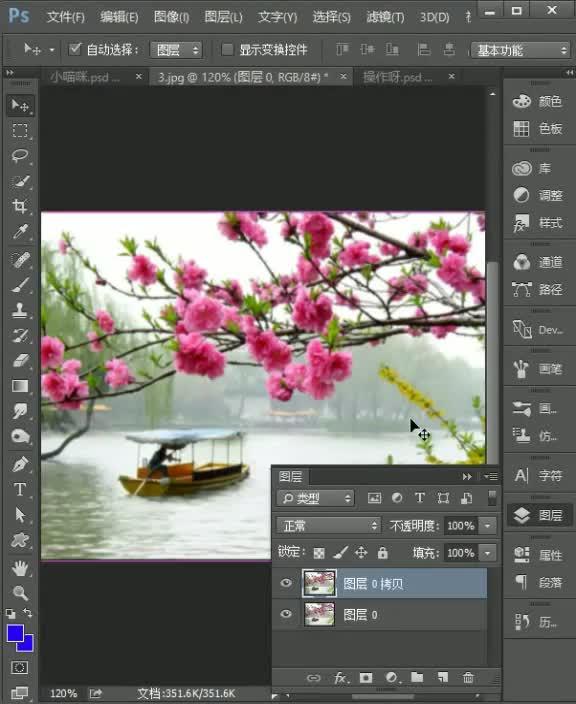Select the Eyedropper tool

[x=20, y=232]
